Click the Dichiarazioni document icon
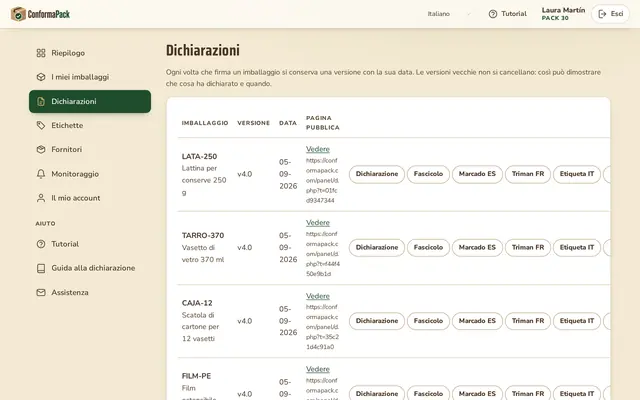 (x=41, y=101)
